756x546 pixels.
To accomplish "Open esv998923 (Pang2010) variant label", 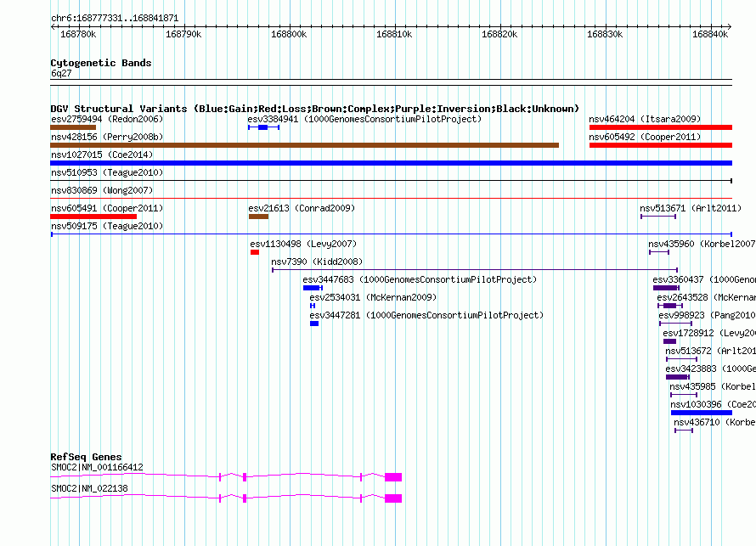I will click(707, 315).
